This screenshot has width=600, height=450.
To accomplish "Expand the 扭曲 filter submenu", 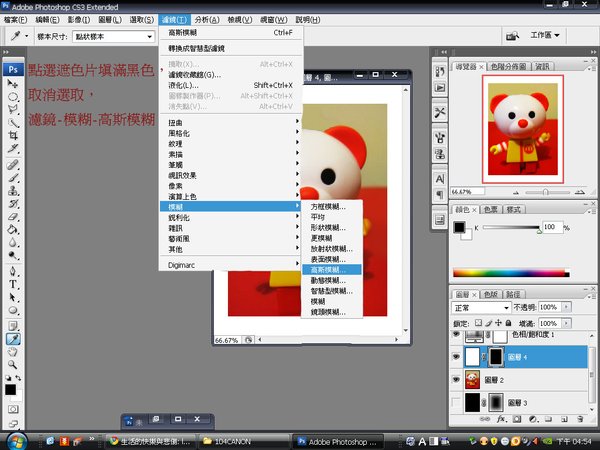I will pos(231,122).
